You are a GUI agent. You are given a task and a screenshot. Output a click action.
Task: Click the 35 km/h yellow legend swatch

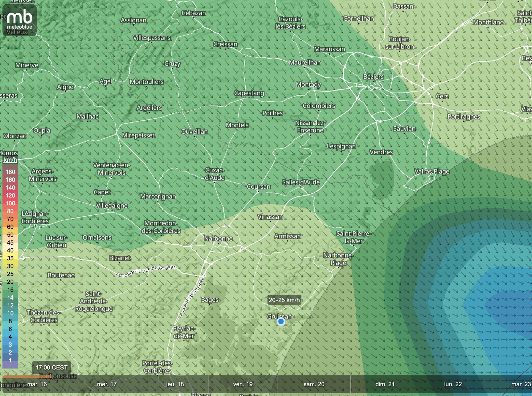(10, 258)
